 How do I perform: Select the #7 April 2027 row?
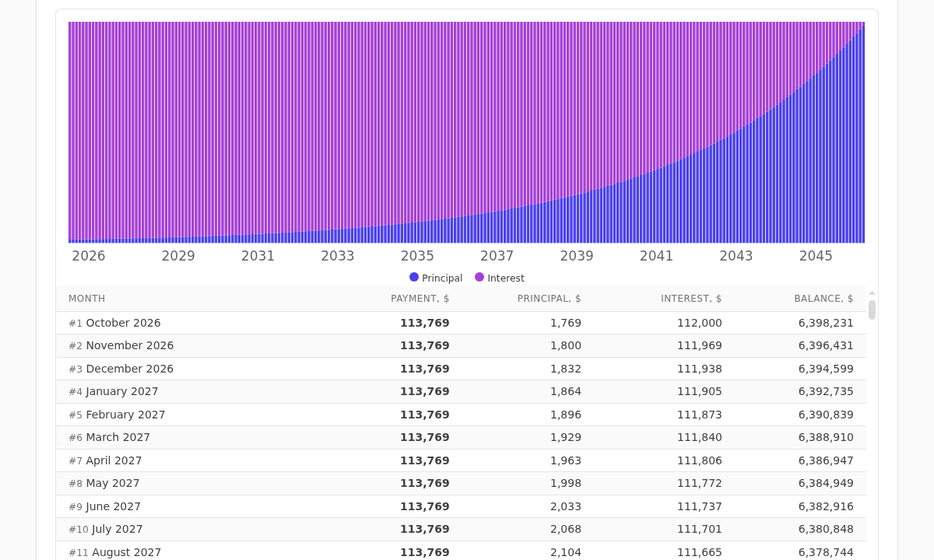click(461, 460)
